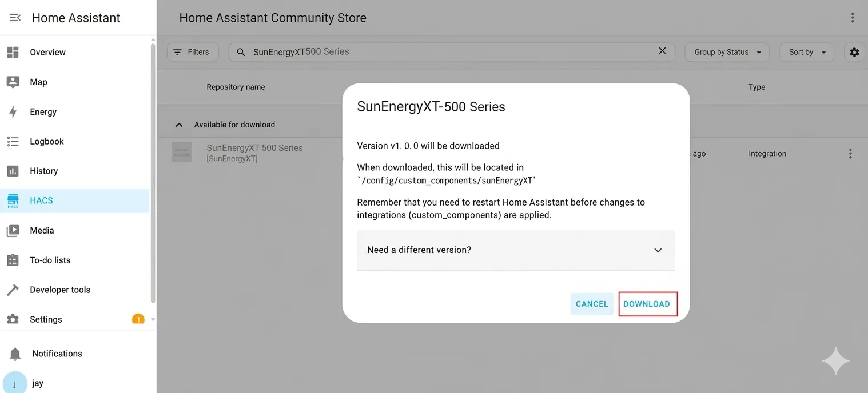The width and height of the screenshot is (868, 393).
Task: Open the History menu item
Action: [x=44, y=171]
